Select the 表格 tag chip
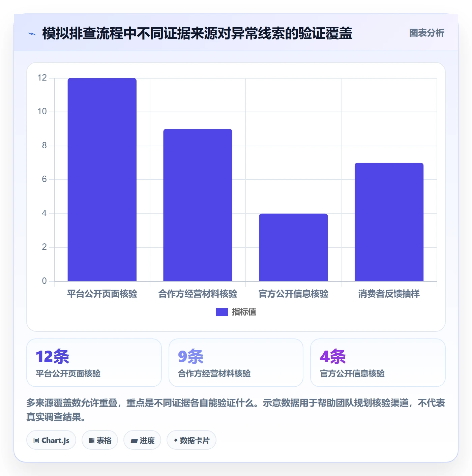472x476 pixels. coord(100,440)
